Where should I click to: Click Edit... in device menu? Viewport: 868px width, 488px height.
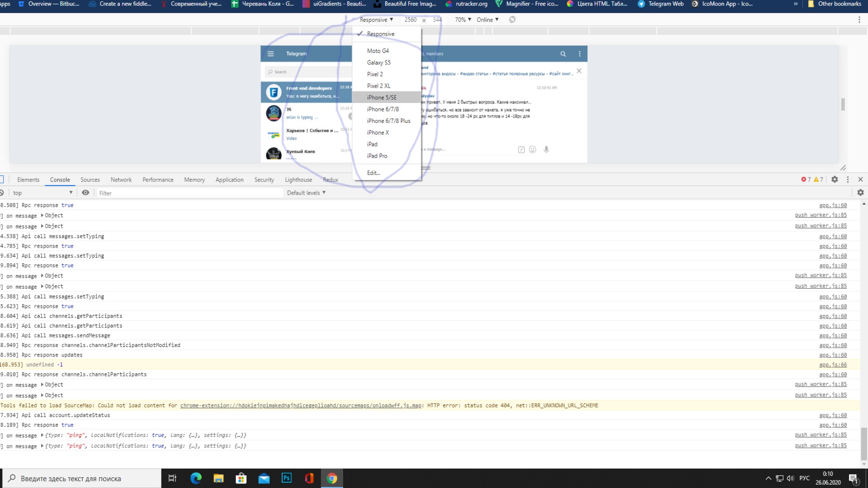point(387,173)
